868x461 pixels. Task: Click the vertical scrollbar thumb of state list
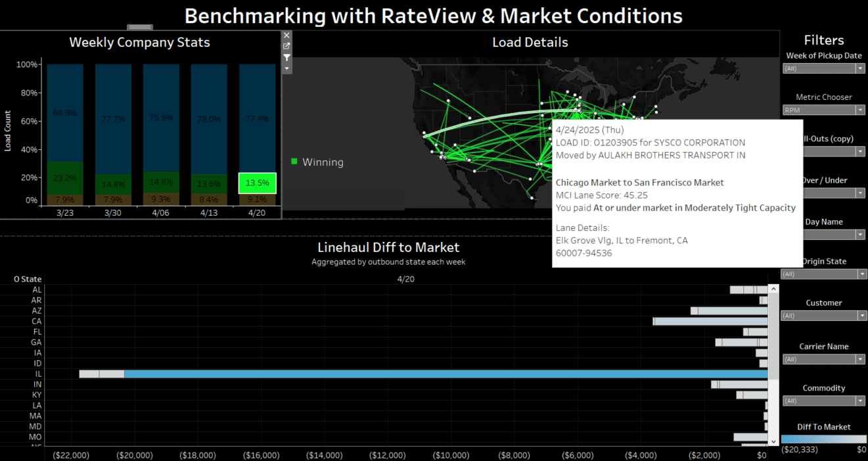pyautogui.click(x=773, y=336)
